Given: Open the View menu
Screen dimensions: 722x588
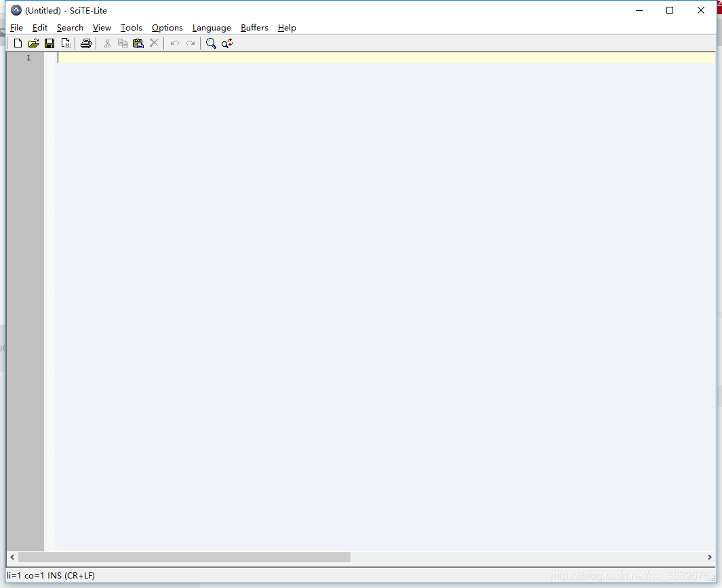Looking at the screenshot, I should tap(102, 28).
